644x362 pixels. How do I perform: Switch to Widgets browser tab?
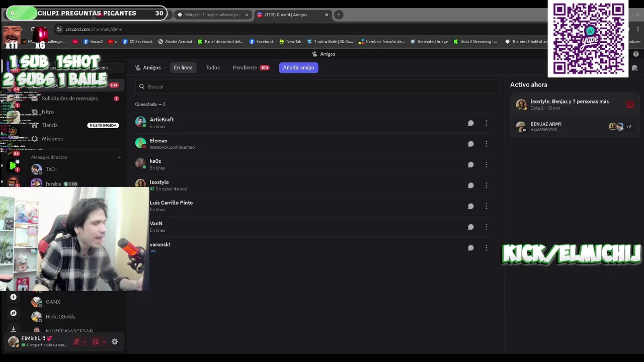[x=212, y=15]
